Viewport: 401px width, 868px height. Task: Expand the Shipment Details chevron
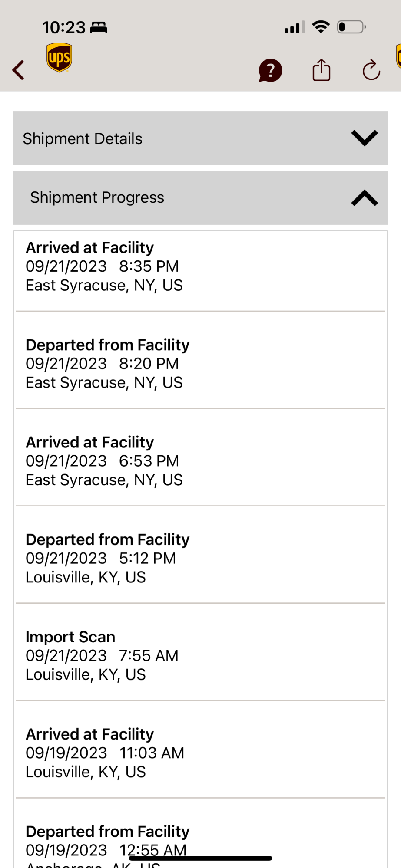click(x=365, y=138)
